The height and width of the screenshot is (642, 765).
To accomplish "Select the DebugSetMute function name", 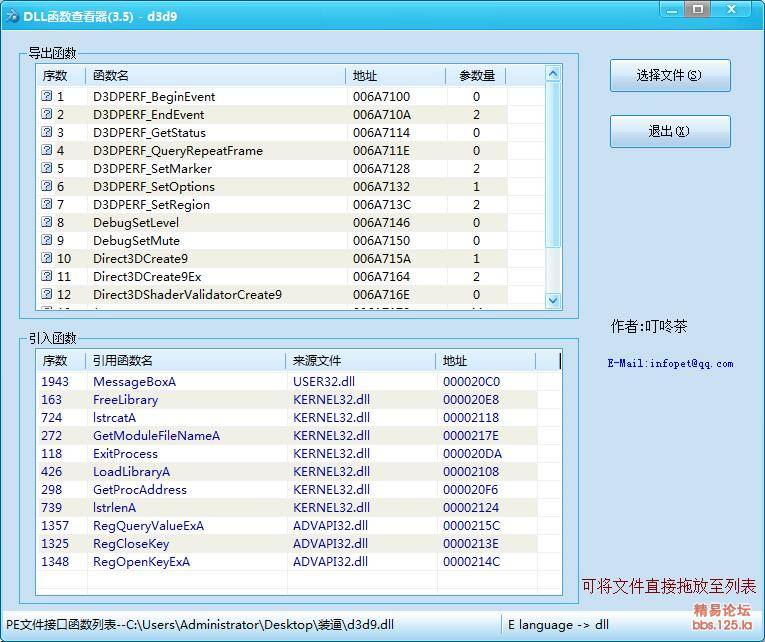I will (x=137, y=241).
